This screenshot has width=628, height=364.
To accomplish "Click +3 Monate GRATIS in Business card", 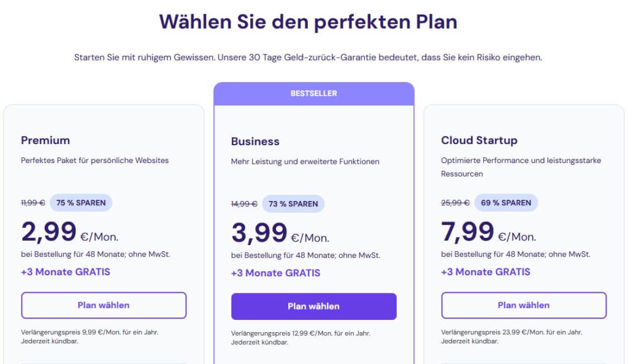I will [275, 273].
